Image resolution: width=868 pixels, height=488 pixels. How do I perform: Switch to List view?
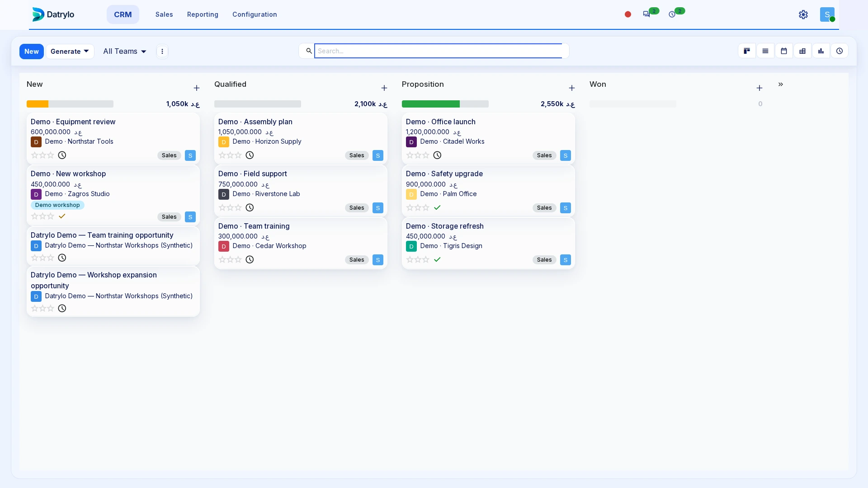(x=765, y=51)
